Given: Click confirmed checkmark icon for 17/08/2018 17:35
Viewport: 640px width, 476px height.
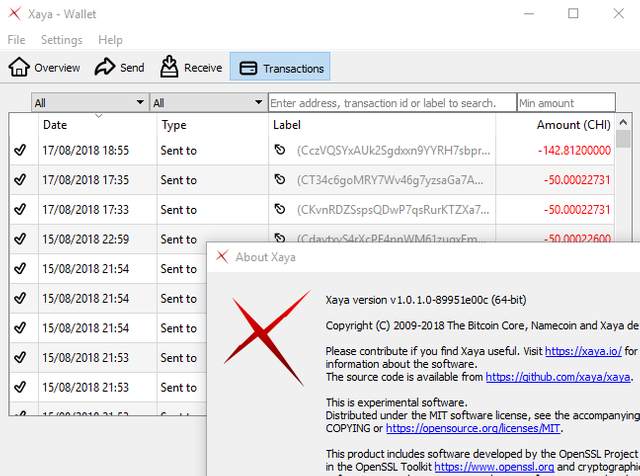Looking at the screenshot, I should (x=20, y=179).
